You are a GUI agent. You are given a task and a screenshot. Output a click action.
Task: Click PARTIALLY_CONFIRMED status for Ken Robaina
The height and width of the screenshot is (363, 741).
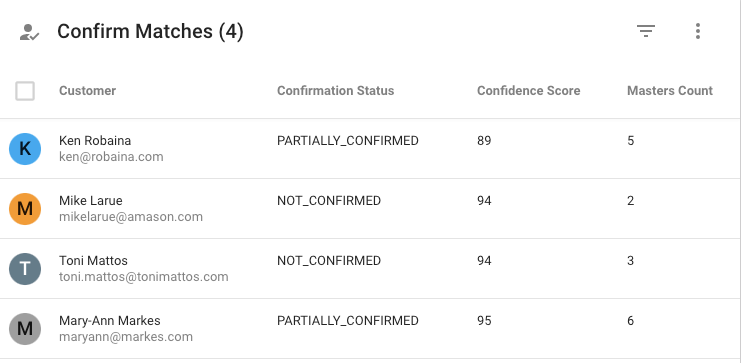348,141
